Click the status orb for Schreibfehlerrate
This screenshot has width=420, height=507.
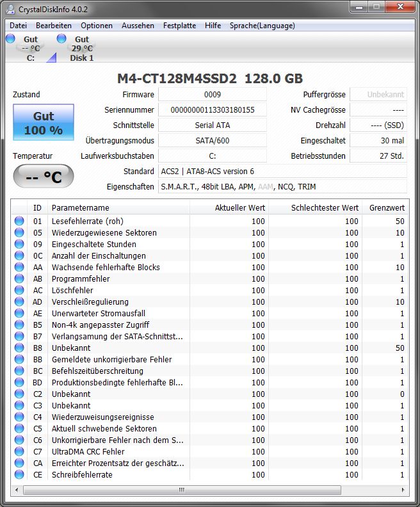pyautogui.click(x=19, y=474)
